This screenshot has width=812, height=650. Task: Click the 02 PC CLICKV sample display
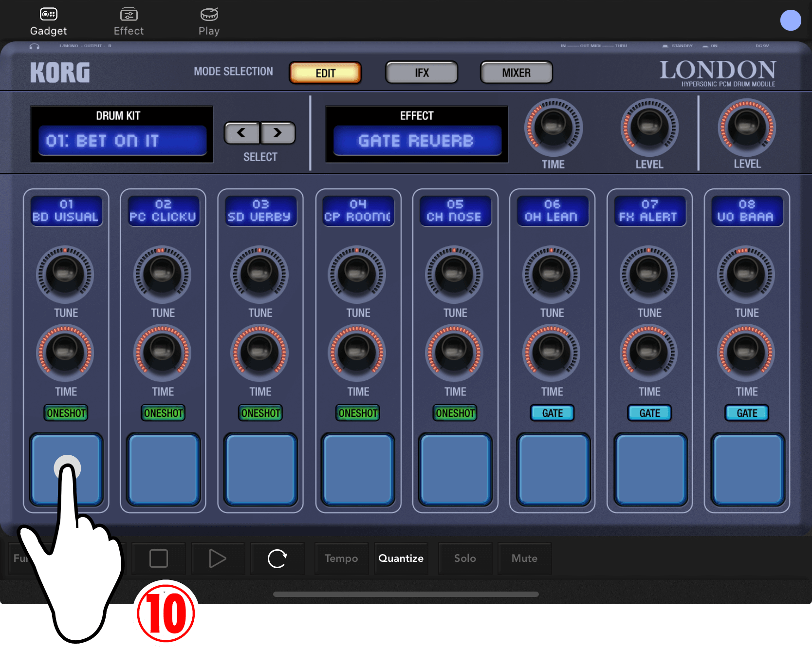[x=163, y=211]
